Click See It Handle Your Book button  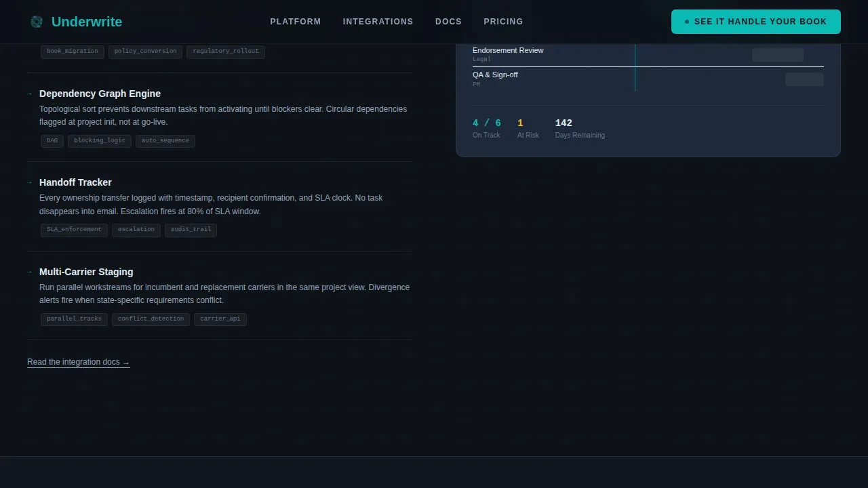(x=755, y=22)
